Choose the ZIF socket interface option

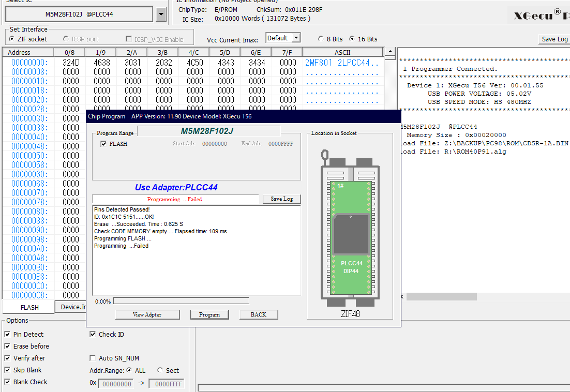pyautogui.click(x=12, y=39)
